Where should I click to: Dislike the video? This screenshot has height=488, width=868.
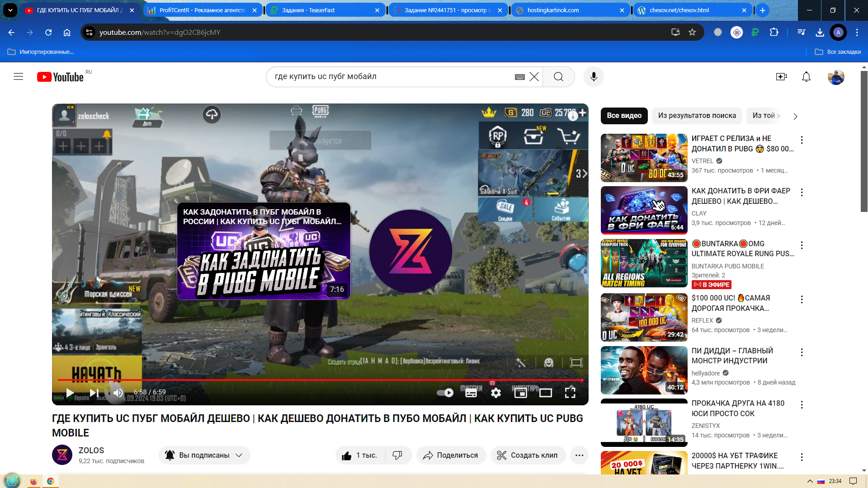pyautogui.click(x=397, y=455)
